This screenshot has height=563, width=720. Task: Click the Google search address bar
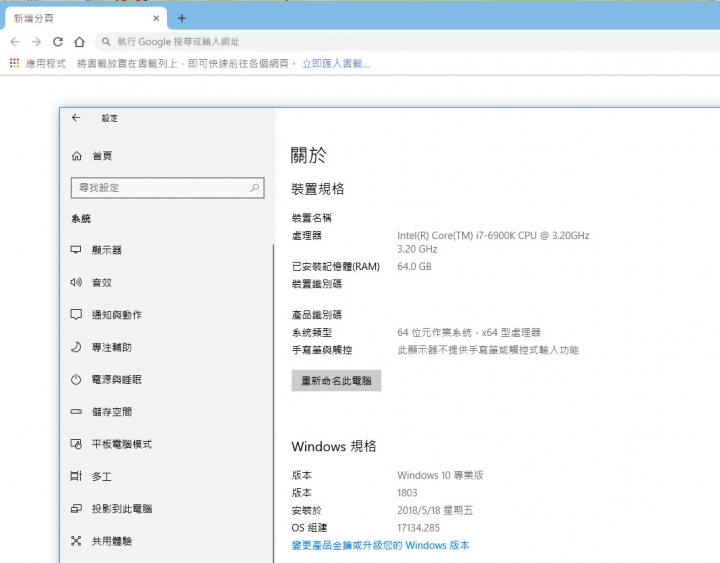pyautogui.click(x=409, y=42)
